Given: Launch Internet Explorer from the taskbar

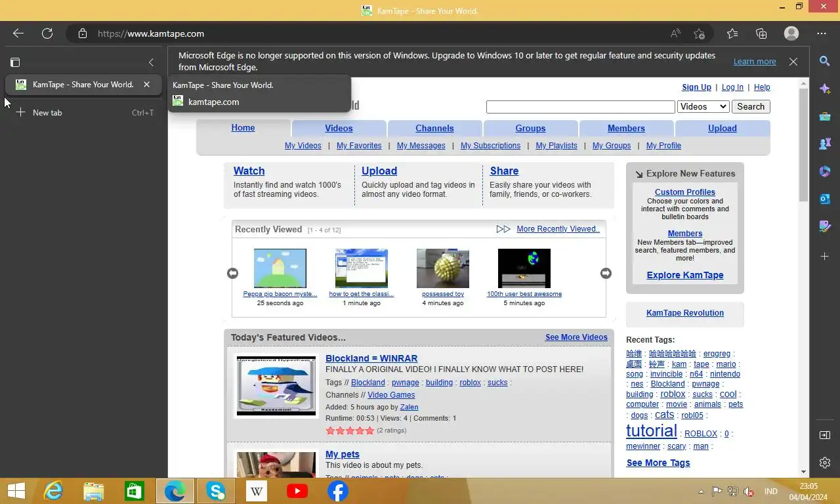Looking at the screenshot, I should pyautogui.click(x=53, y=491).
